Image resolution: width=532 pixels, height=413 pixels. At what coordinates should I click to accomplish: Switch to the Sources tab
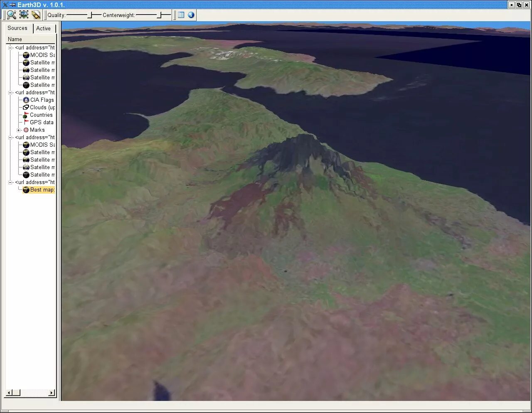point(17,28)
